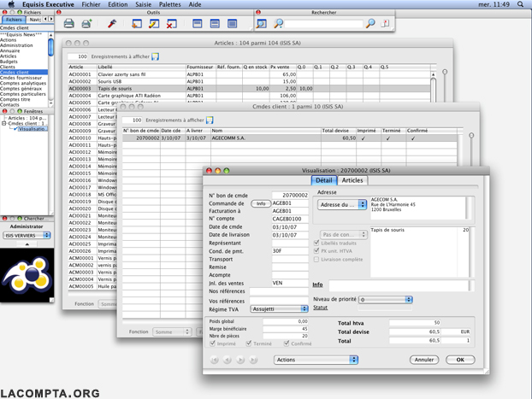The height and width of the screenshot is (399, 532).
Task: Adjust the vertical slider in Articles window
Action: (445, 72)
